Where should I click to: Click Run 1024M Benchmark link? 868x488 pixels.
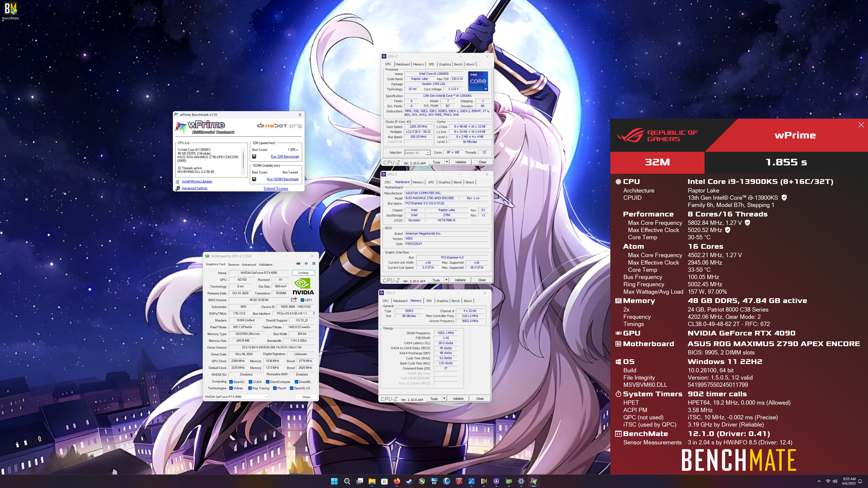click(x=283, y=179)
